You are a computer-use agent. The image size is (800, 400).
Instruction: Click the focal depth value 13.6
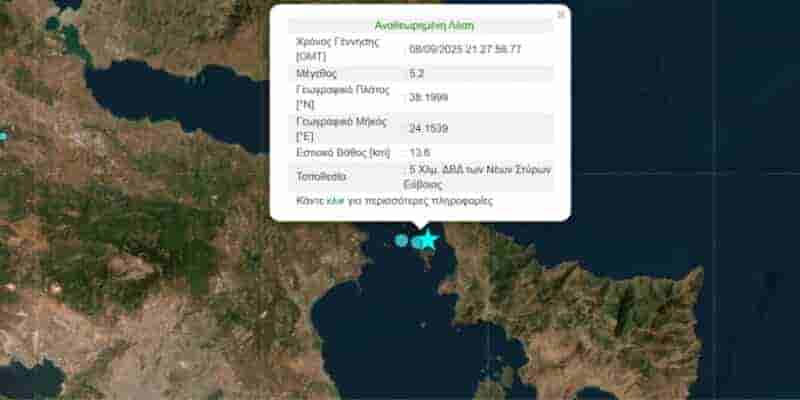tap(420, 153)
